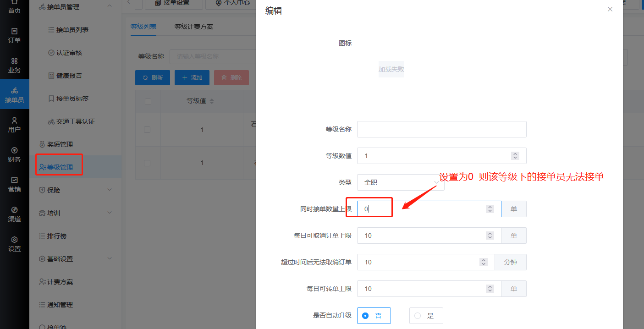Tick the checkbox in the first table row
The width and height of the screenshot is (644, 329).
click(147, 130)
